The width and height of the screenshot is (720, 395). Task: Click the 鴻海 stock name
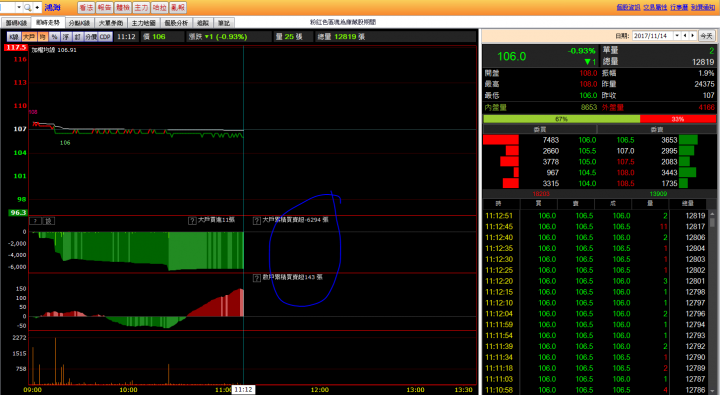tap(53, 7)
